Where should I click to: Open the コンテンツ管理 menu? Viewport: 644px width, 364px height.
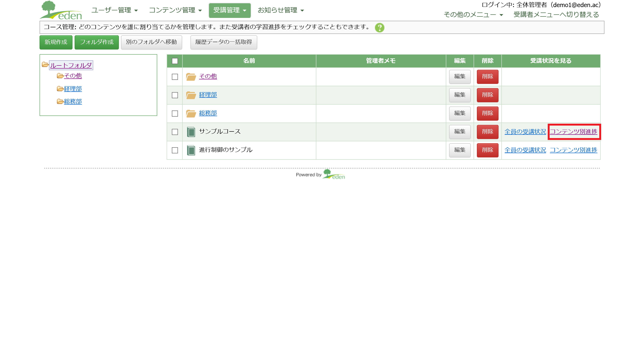pyautogui.click(x=175, y=10)
